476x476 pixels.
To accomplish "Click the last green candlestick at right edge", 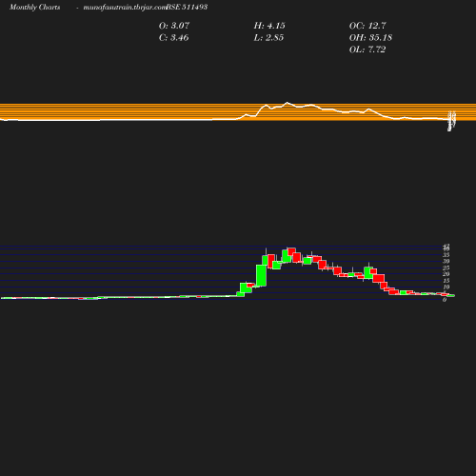I will pos(450,295).
